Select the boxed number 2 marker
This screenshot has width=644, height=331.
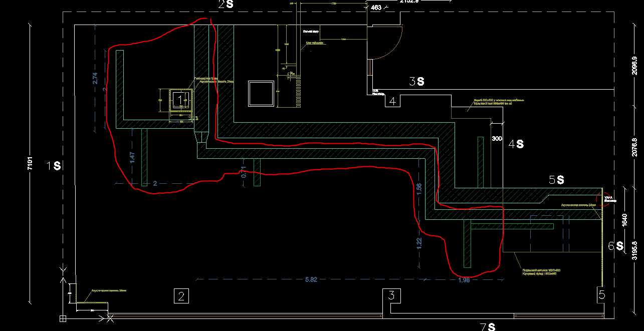point(181,296)
